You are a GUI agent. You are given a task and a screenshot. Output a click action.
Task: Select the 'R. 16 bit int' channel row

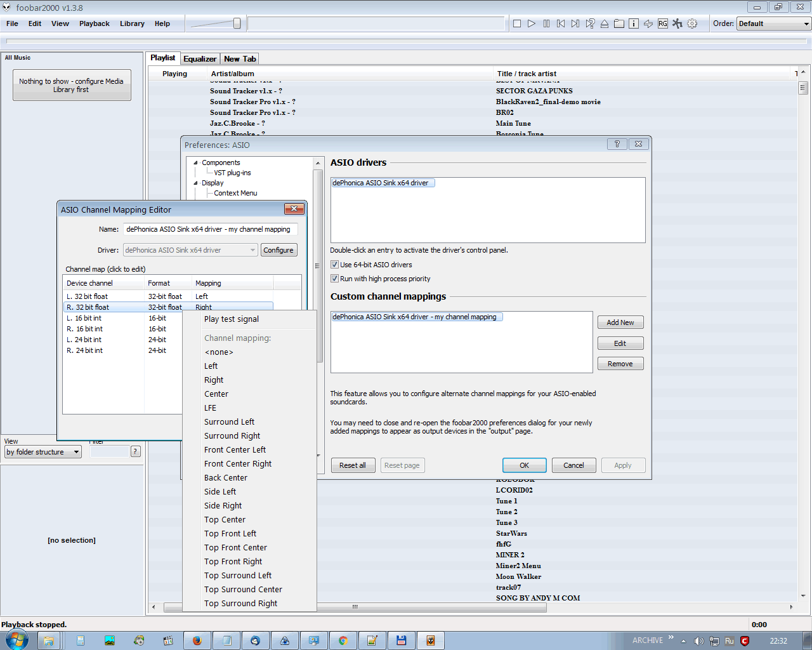[x=124, y=329]
